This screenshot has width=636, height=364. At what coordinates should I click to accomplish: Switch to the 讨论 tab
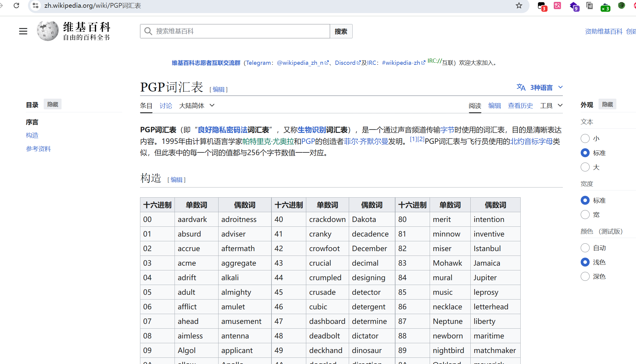click(x=166, y=105)
